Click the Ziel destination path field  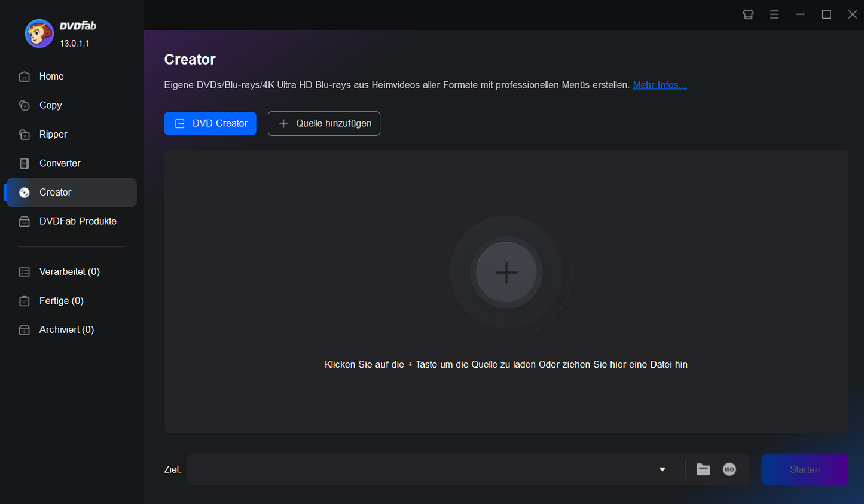point(419,469)
